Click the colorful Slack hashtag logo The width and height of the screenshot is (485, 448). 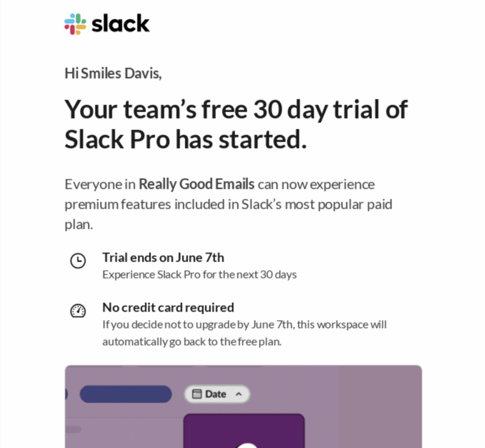click(75, 24)
